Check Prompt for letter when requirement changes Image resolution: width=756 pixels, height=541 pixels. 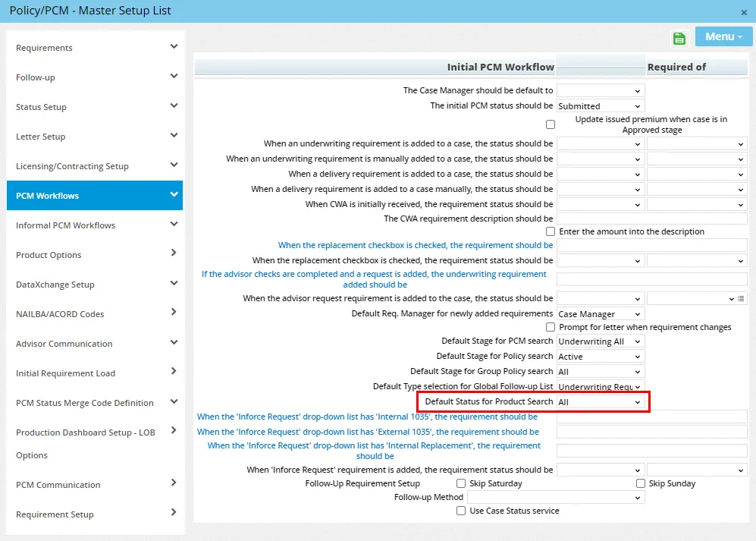tap(551, 327)
